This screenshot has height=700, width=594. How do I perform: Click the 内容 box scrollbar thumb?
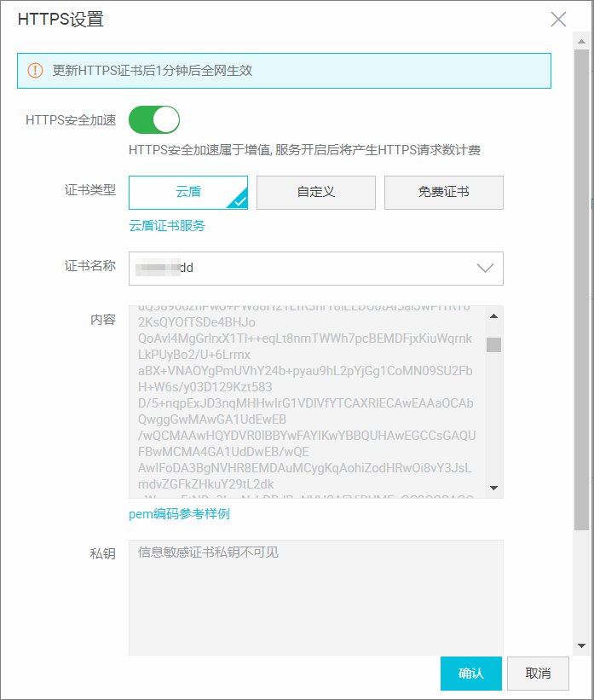pos(493,344)
